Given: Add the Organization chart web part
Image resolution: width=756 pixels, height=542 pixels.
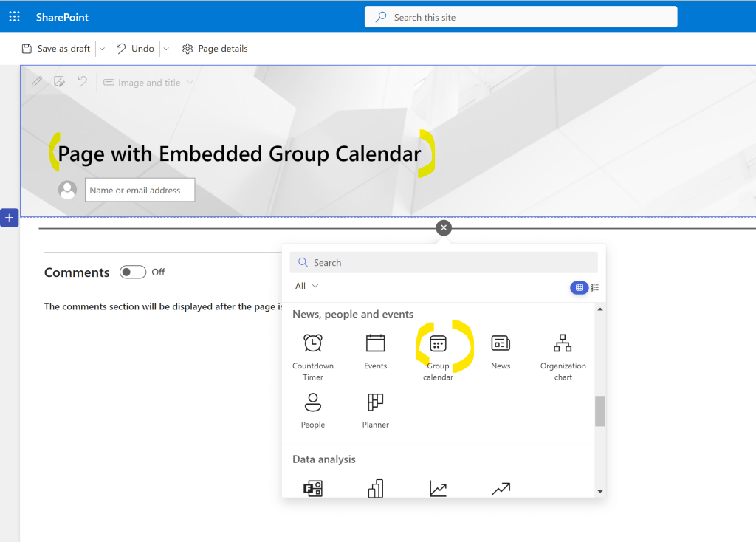Looking at the screenshot, I should point(563,354).
